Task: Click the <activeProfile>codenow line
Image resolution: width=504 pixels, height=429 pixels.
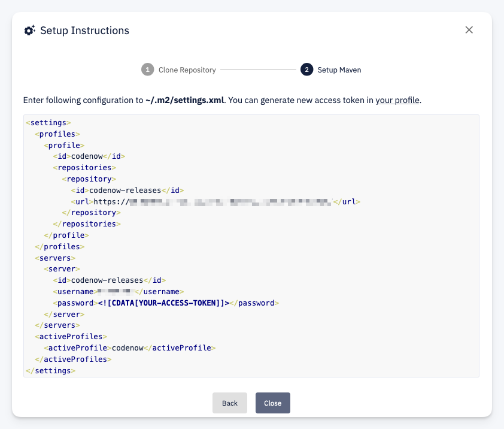Action: 129,348
